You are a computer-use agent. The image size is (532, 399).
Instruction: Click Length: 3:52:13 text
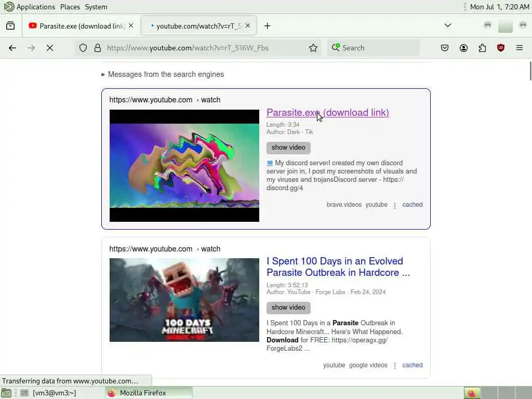[x=287, y=285]
